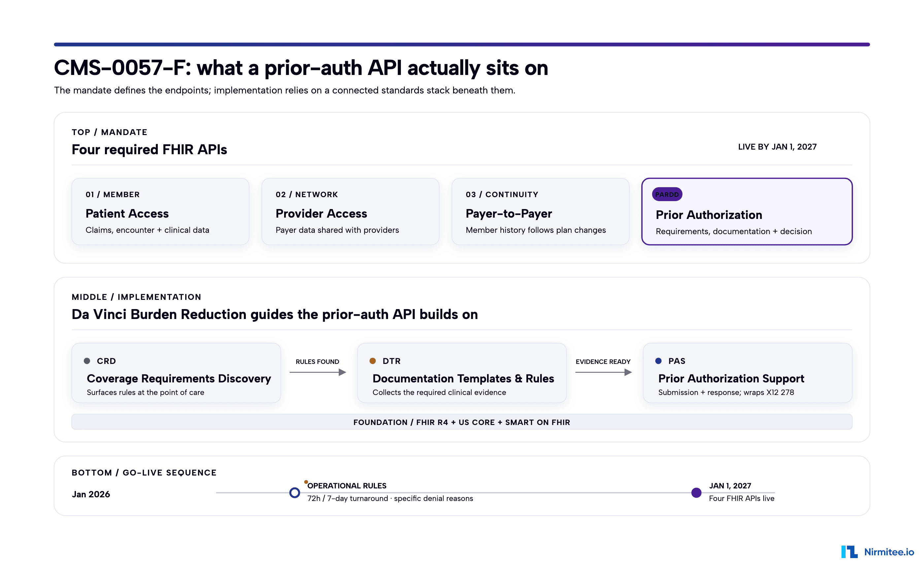Click the Da Vinci Burden Reduction heading
This screenshot has height=568, width=924.
[275, 314]
